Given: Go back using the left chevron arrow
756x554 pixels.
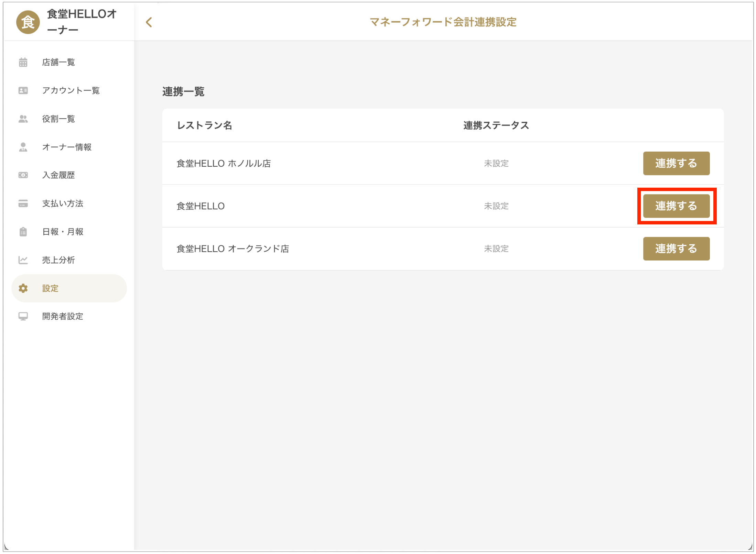Looking at the screenshot, I should 149,22.
